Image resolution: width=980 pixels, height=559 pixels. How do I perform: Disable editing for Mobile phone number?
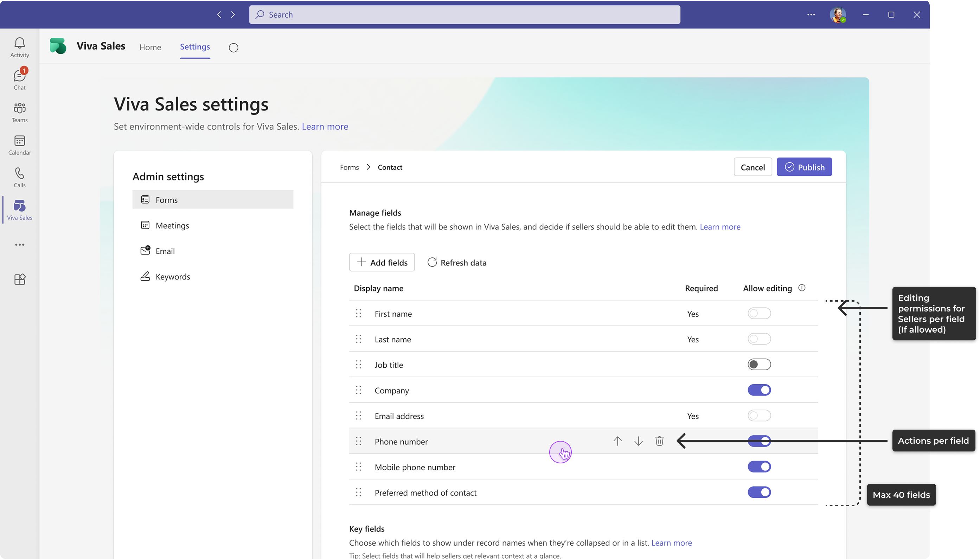click(759, 467)
